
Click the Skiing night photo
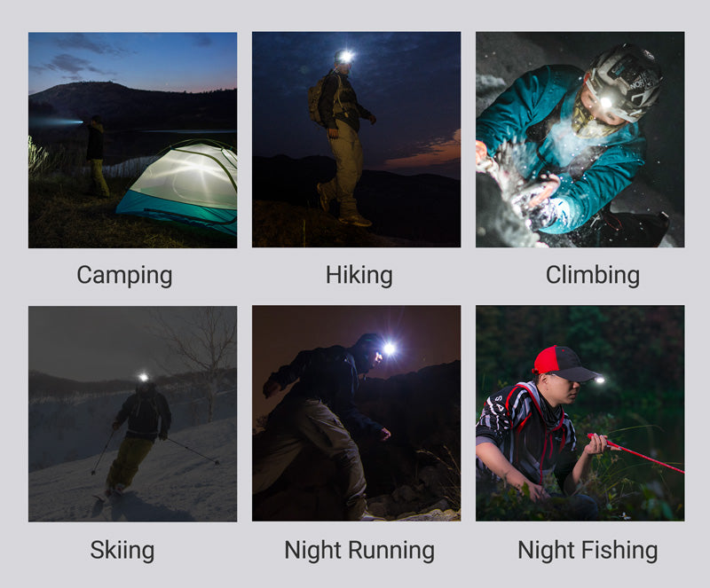[x=132, y=413]
